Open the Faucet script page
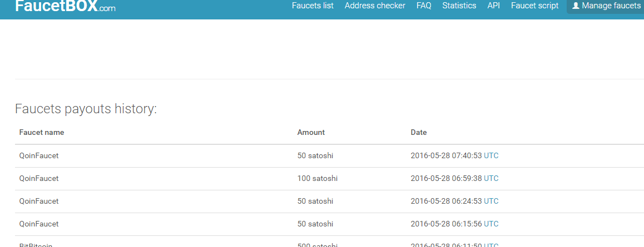 tap(534, 6)
